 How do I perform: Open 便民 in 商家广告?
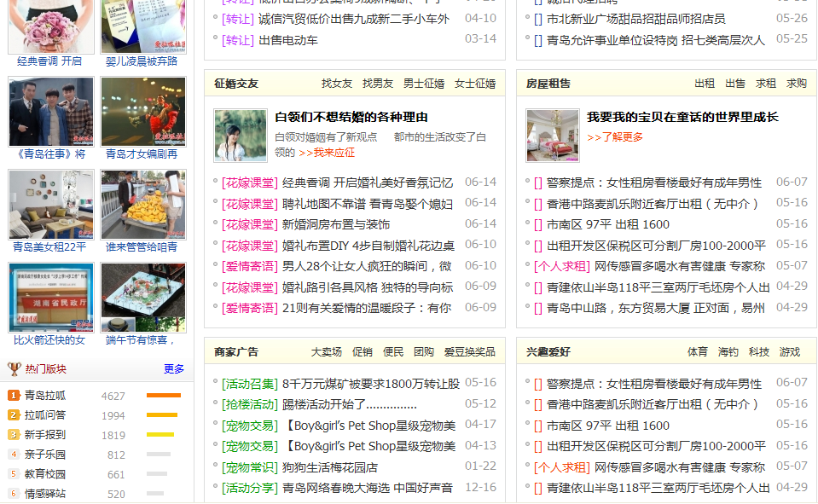[393, 352]
